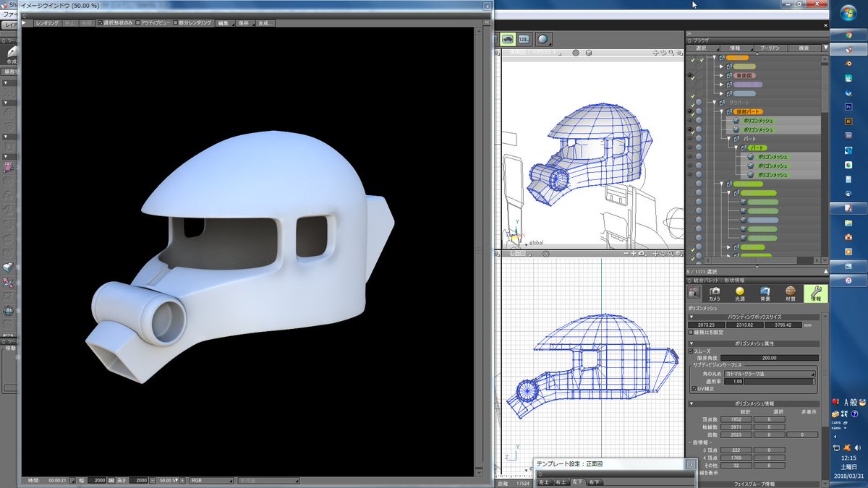Click the play triangle icon in image window
This screenshot has height=488, width=868.
tap(25, 22)
